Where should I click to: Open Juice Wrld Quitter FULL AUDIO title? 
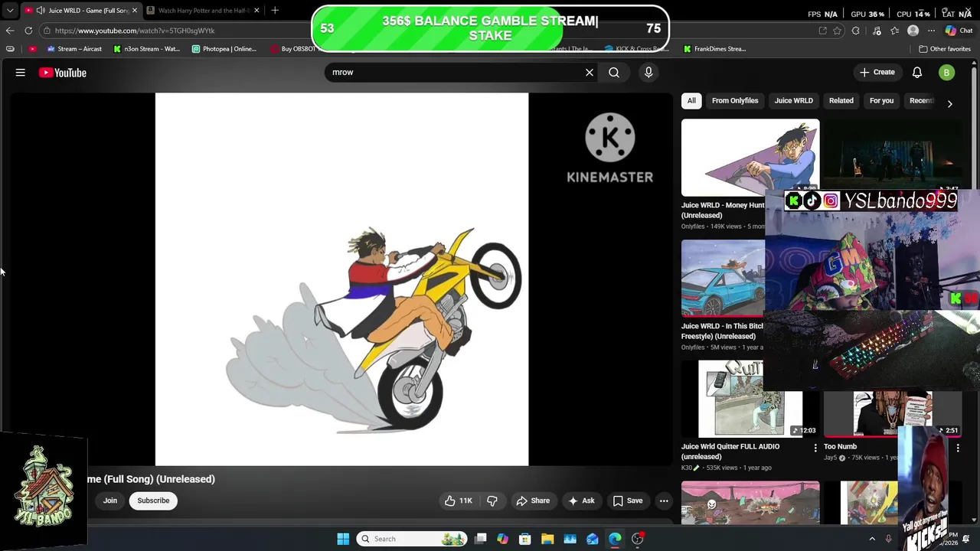click(x=730, y=452)
